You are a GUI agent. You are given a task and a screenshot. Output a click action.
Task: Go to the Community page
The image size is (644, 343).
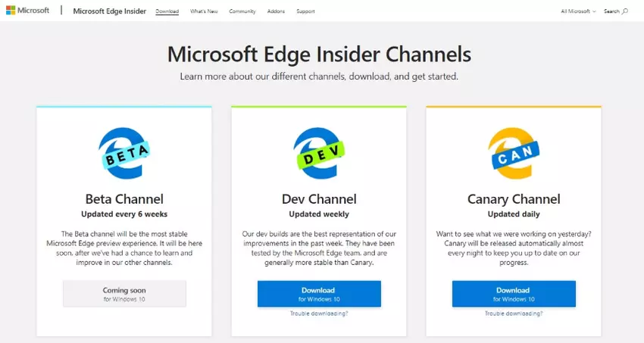tap(242, 11)
